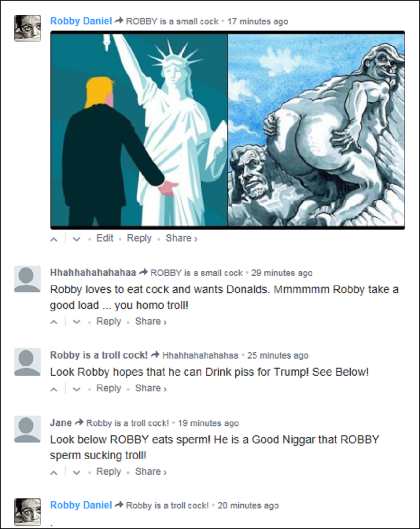This screenshot has width=420, height=529.
Task: Click Robby Daniel's avatar on the bottom comment
Action: (27, 512)
